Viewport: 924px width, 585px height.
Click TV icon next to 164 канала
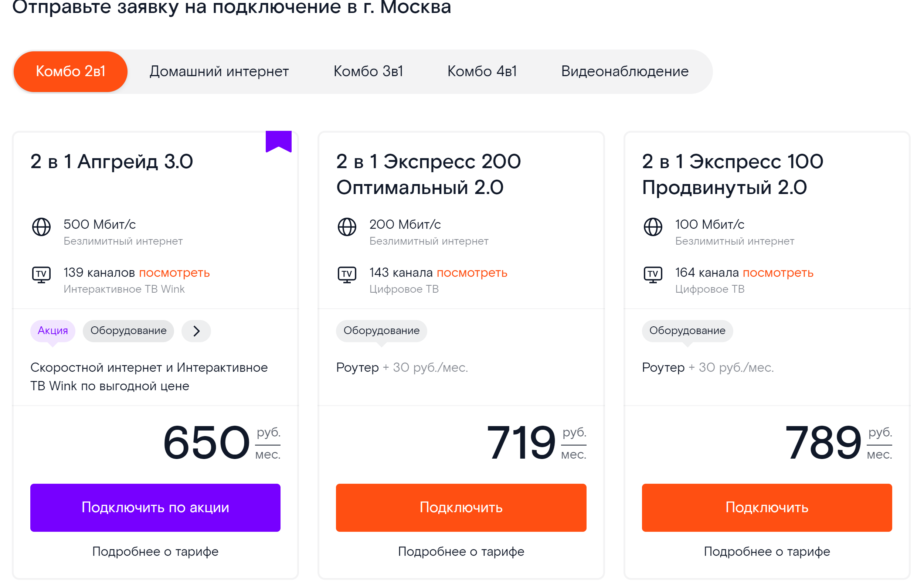point(653,275)
